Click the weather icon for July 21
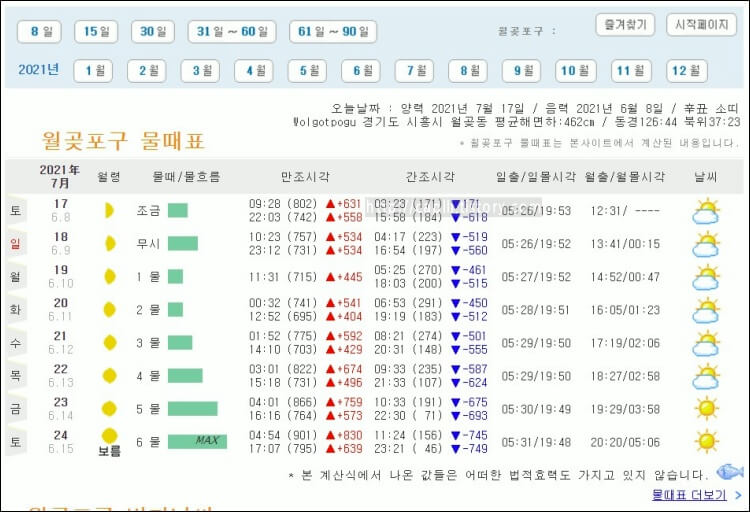 click(x=706, y=344)
